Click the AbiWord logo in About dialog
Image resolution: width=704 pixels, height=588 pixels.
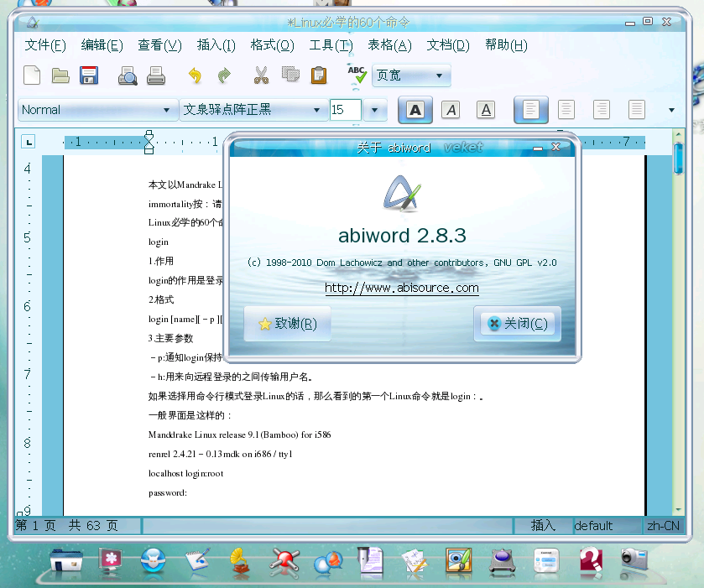point(402,194)
